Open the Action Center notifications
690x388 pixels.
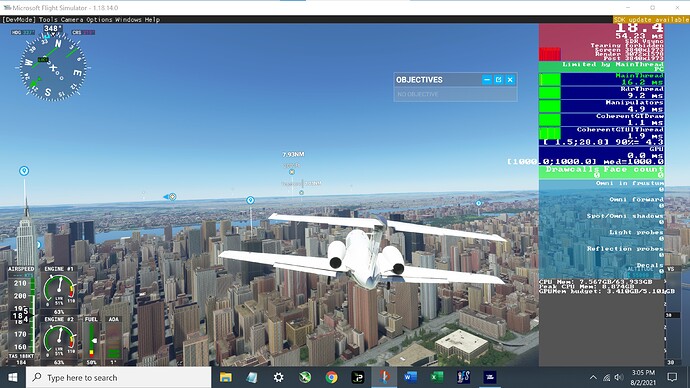tap(672, 377)
